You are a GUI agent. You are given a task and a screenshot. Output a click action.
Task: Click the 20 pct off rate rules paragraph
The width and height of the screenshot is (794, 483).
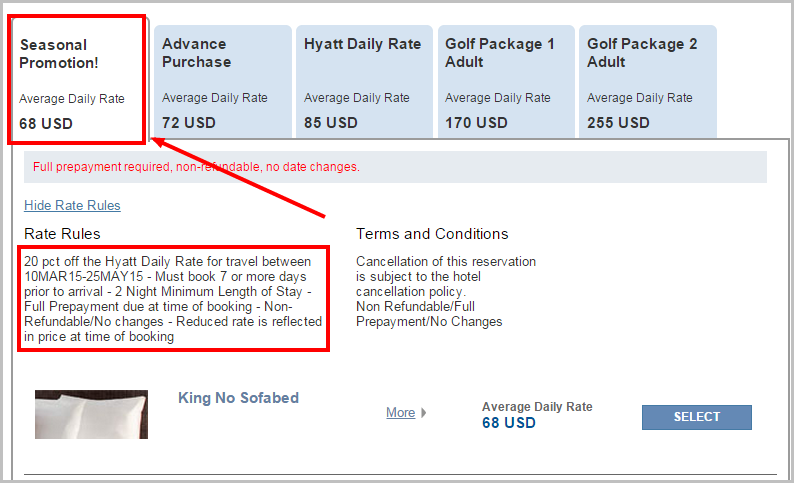pos(173,299)
